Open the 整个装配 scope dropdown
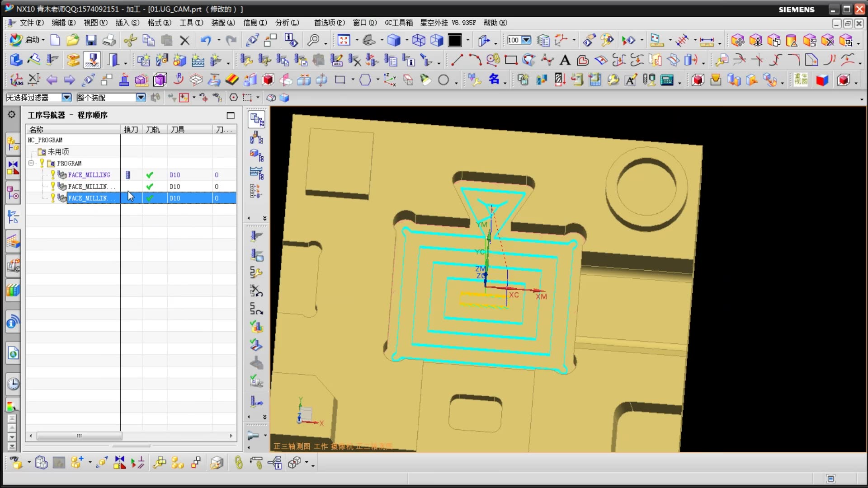The height and width of the screenshot is (488, 868). [x=141, y=98]
